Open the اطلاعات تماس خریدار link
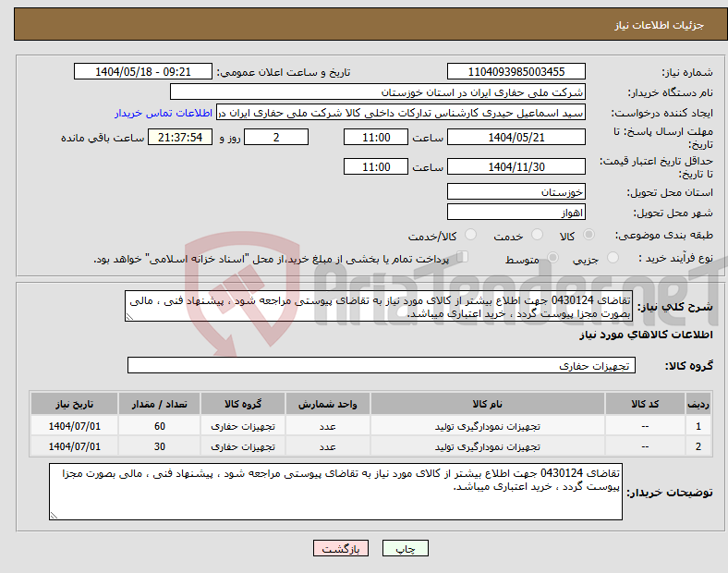Screen dimensions: 728x573 164,113
